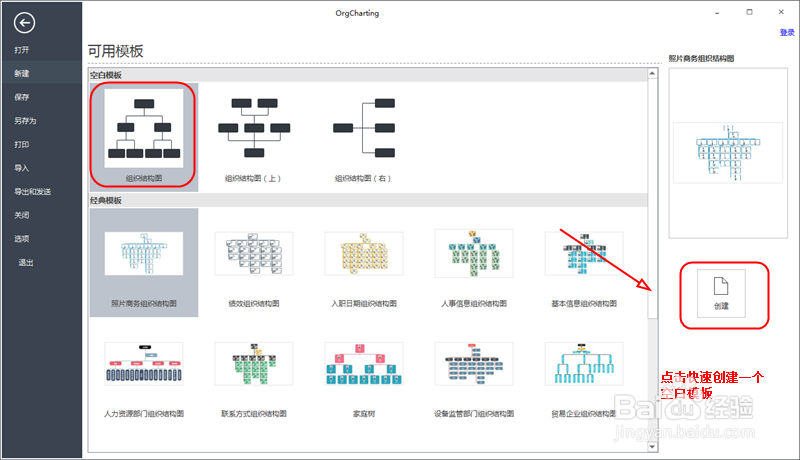Maximize the OrgCharting window
800x460 pixels.
coord(749,12)
